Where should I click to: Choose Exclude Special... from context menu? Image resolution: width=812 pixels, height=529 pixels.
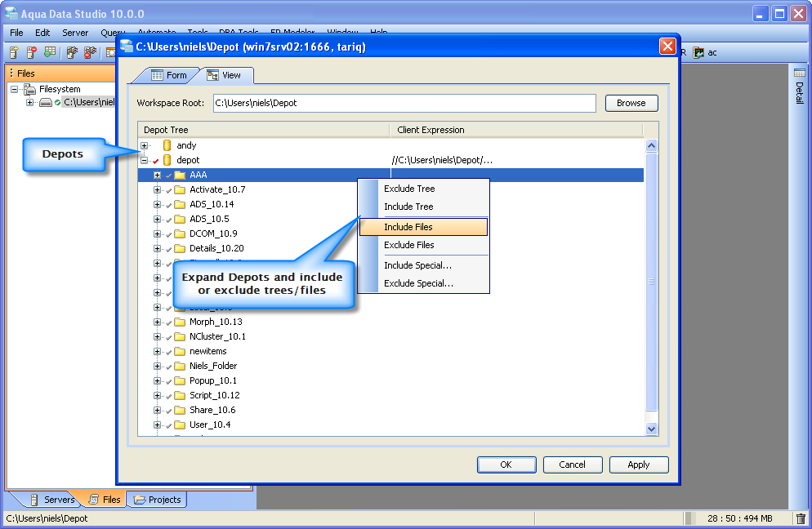(424, 283)
